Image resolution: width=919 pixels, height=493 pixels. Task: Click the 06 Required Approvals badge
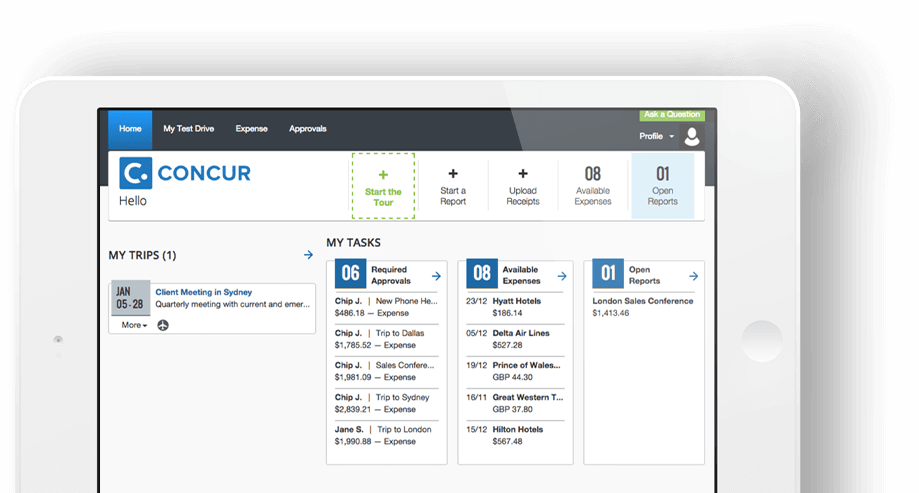click(350, 273)
